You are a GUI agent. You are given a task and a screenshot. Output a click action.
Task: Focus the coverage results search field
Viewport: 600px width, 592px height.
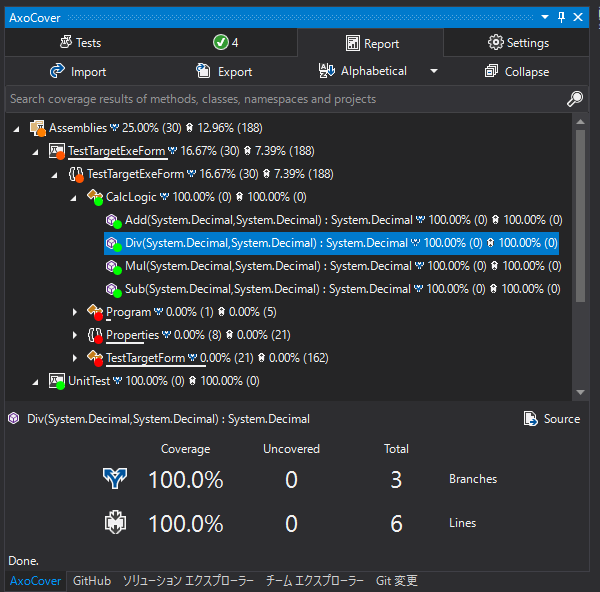pos(283,99)
